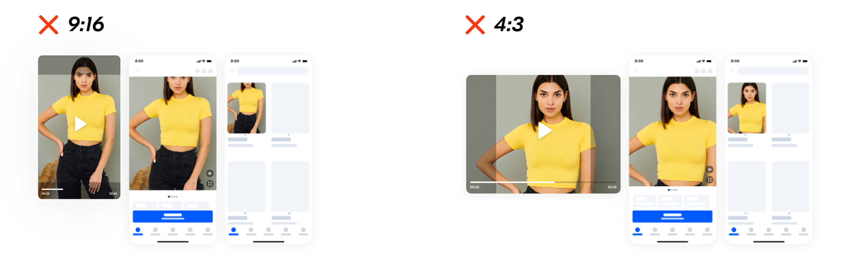Select the active blue tab in the 9:16 listing phone

tap(234, 231)
